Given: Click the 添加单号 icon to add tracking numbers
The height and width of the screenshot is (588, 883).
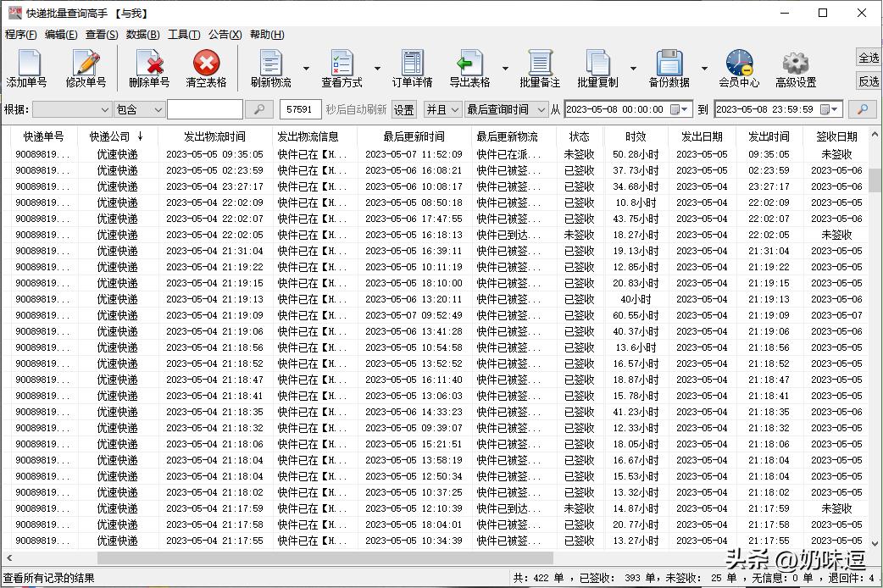Looking at the screenshot, I should [28, 68].
